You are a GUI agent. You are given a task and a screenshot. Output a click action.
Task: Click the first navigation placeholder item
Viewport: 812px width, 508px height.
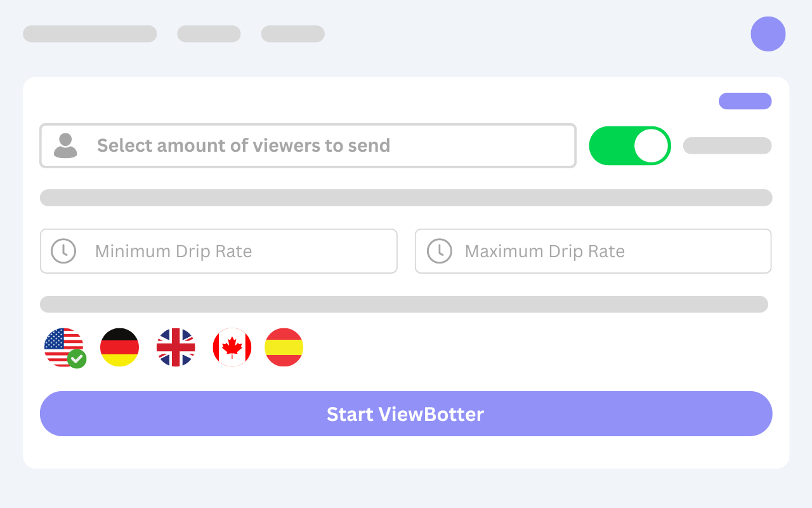(x=89, y=33)
